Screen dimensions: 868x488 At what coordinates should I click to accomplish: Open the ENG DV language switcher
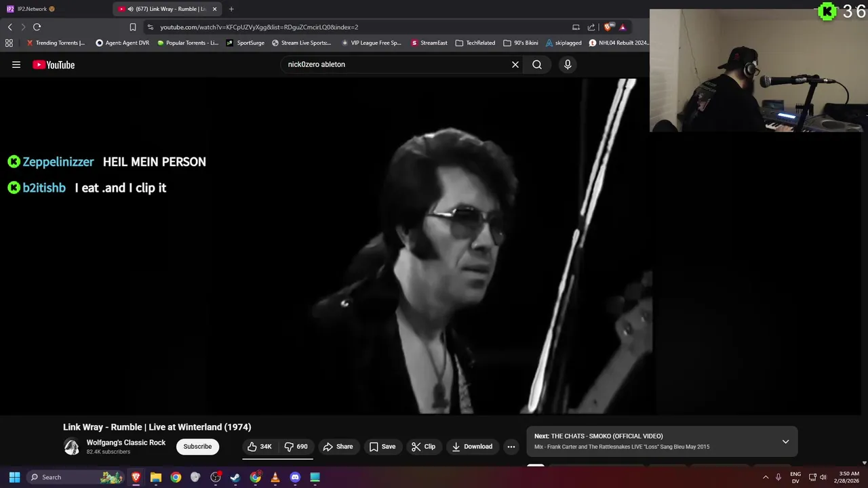coord(795,477)
